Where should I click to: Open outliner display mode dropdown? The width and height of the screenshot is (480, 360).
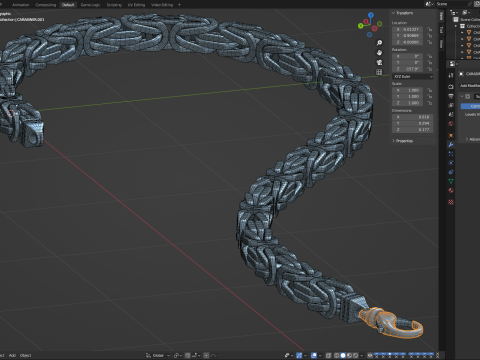point(466,13)
